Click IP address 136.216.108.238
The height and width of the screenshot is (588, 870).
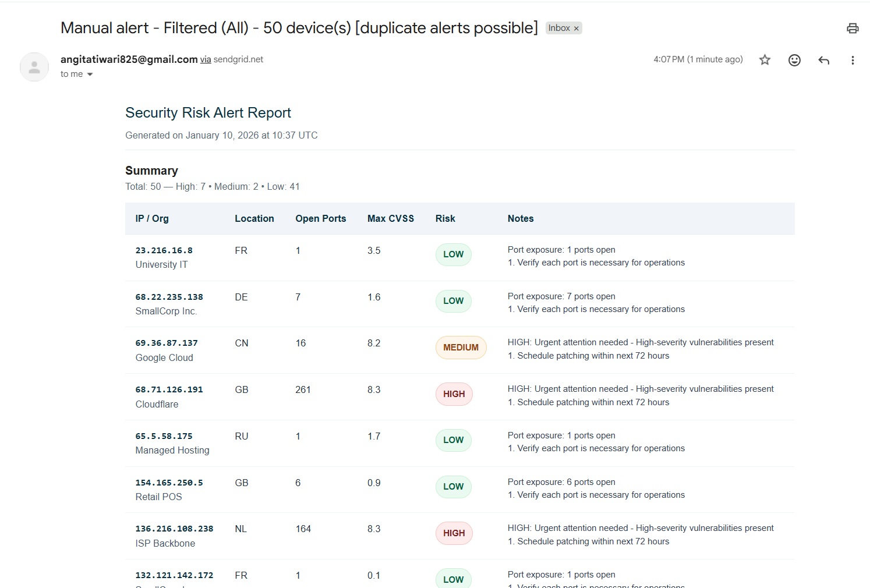click(x=174, y=529)
